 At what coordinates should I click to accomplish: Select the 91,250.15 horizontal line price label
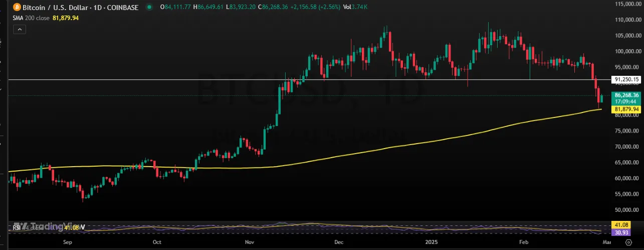625,79
